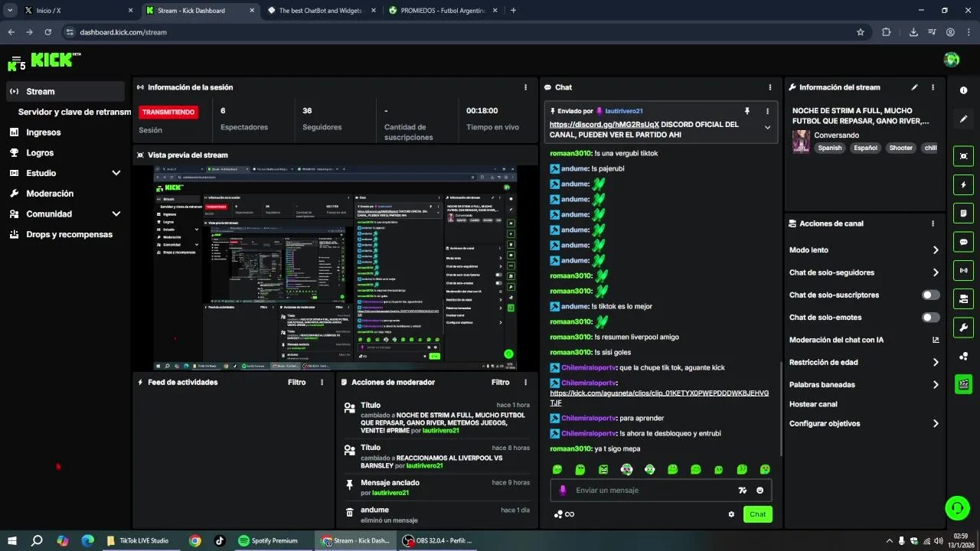Open the discord.gg link in the pinned message
Viewport: 980px width, 551px height.
604,124
